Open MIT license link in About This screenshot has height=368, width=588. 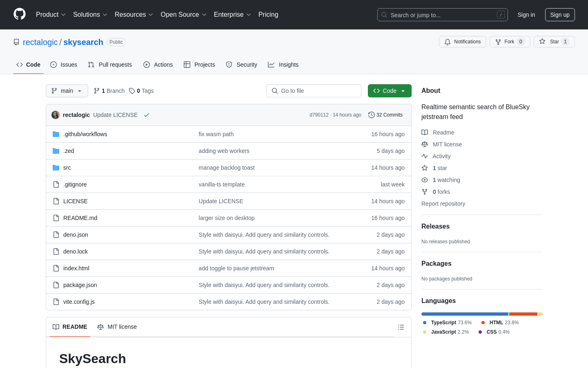point(442,144)
